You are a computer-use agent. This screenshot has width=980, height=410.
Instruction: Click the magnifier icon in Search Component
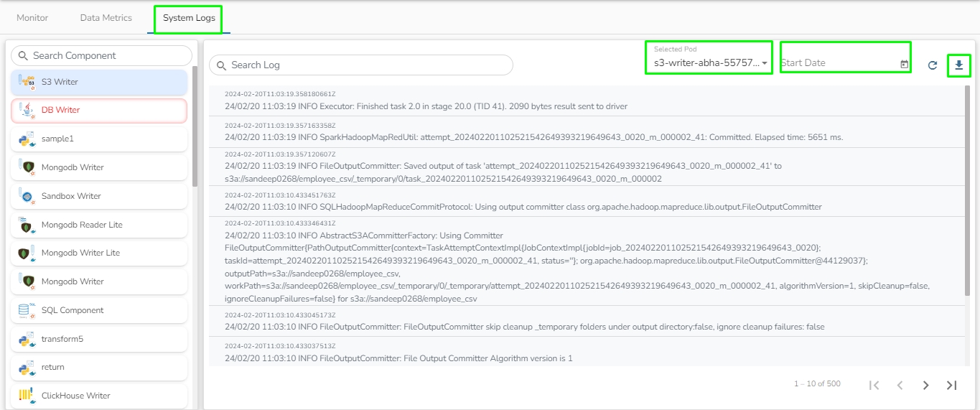(23, 55)
